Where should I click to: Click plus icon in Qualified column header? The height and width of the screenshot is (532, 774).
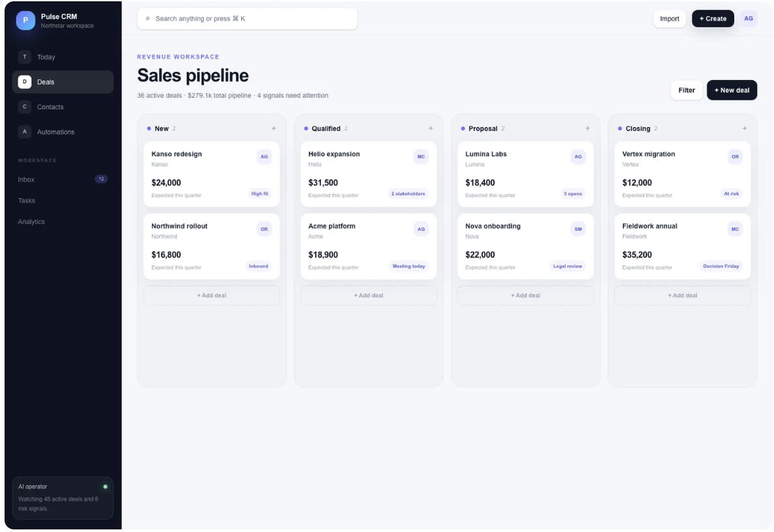430,128
